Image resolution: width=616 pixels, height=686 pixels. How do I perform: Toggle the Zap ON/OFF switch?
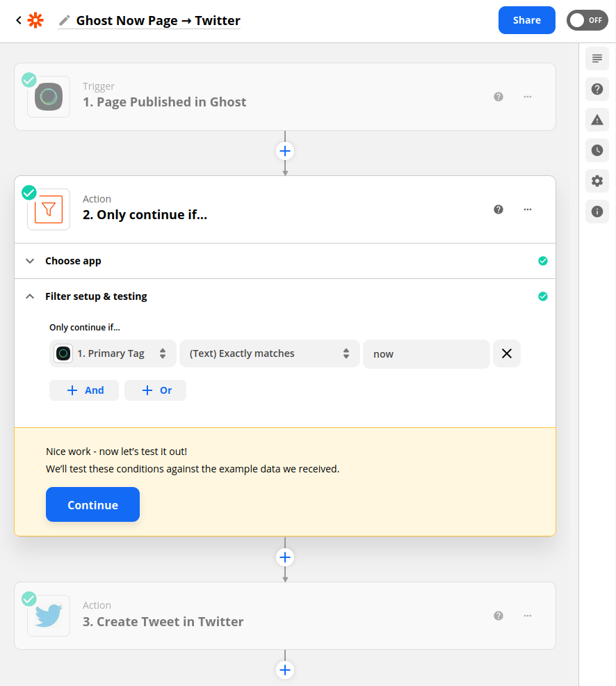(x=587, y=20)
